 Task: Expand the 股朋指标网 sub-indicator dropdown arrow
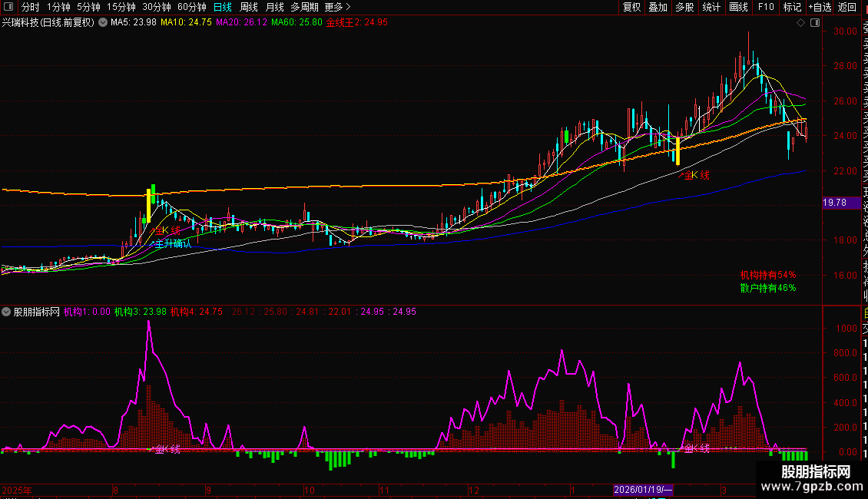click(x=7, y=312)
